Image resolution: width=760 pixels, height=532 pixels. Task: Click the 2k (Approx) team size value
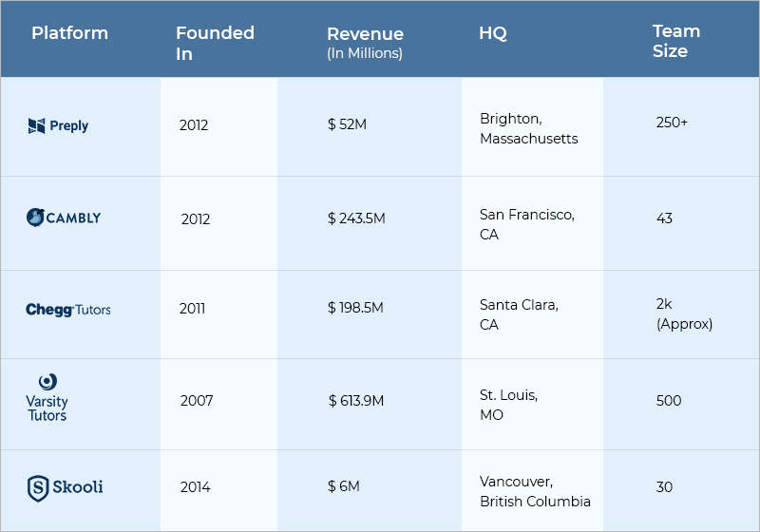point(684,313)
